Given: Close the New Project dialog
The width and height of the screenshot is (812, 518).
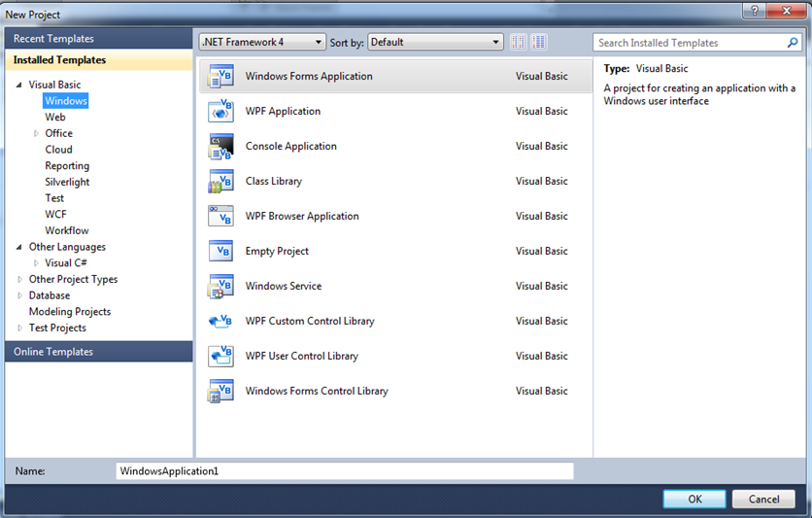Looking at the screenshot, I should (x=787, y=11).
